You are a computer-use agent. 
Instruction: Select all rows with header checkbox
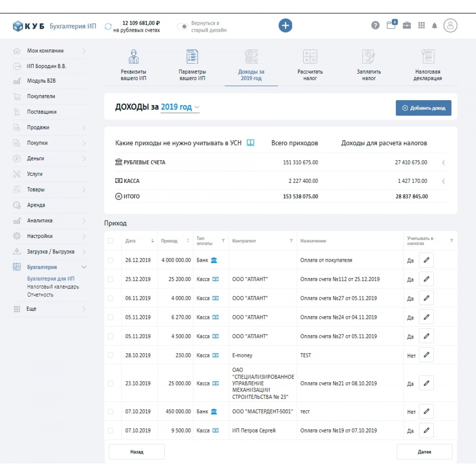111,241
